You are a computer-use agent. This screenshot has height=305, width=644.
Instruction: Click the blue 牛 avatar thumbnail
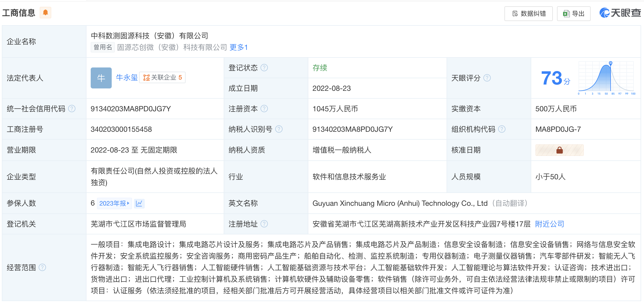point(101,78)
